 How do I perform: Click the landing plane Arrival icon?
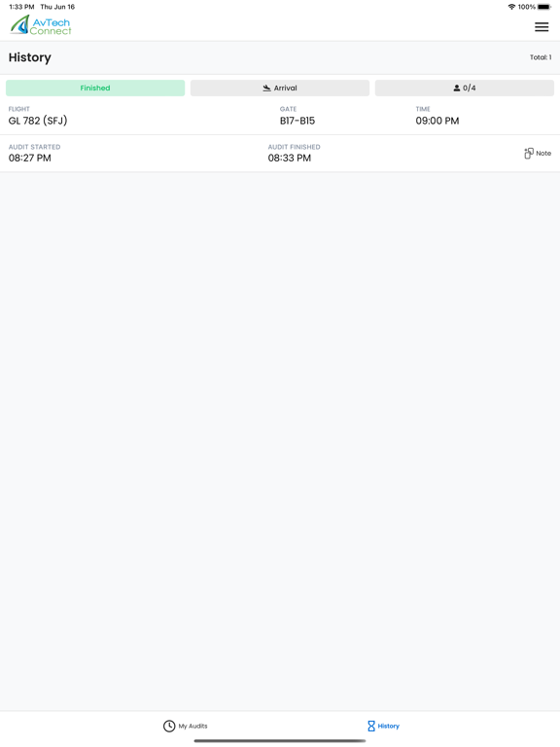tap(266, 89)
